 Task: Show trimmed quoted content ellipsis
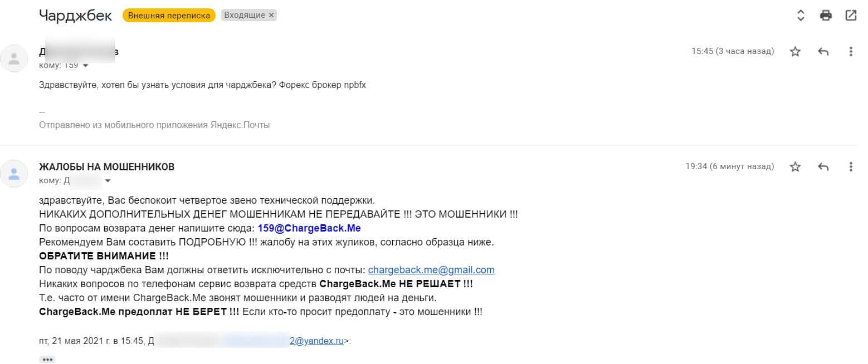pos(47,360)
